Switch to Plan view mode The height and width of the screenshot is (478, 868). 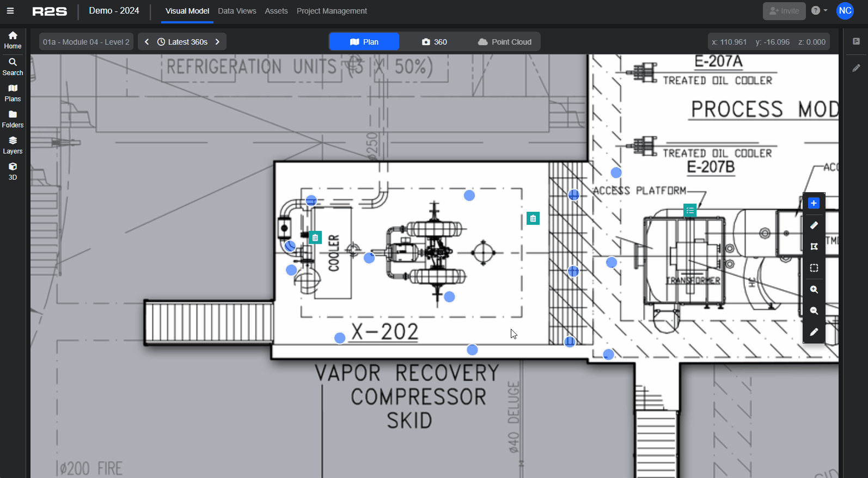[x=364, y=42]
